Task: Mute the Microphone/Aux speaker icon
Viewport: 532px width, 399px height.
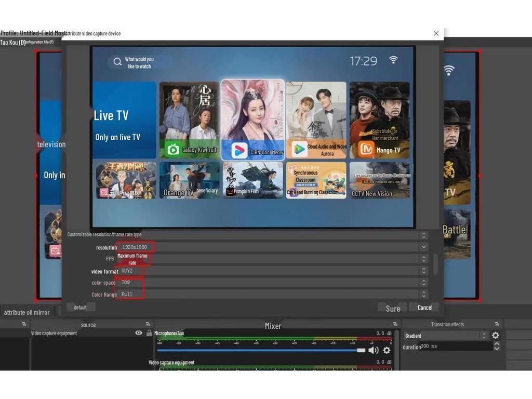Action: tap(373, 350)
